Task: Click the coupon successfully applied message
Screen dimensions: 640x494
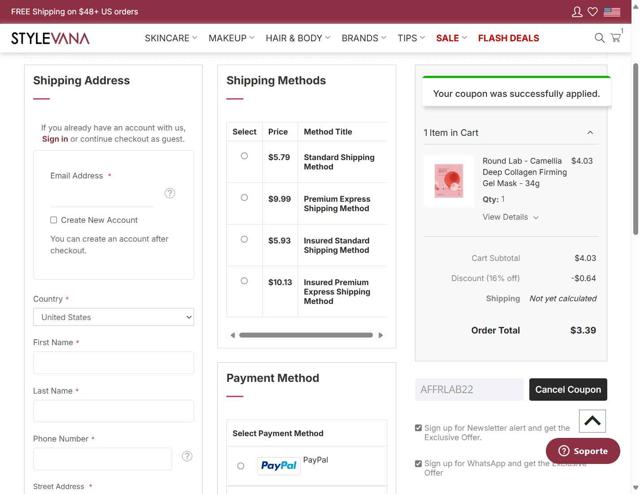Action: click(x=516, y=94)
